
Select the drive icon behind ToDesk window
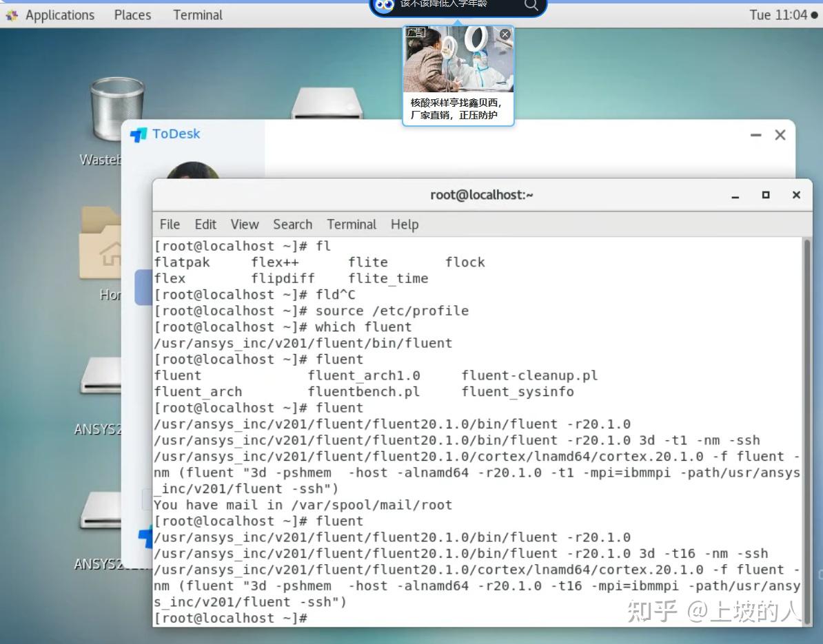coord(327,103)
